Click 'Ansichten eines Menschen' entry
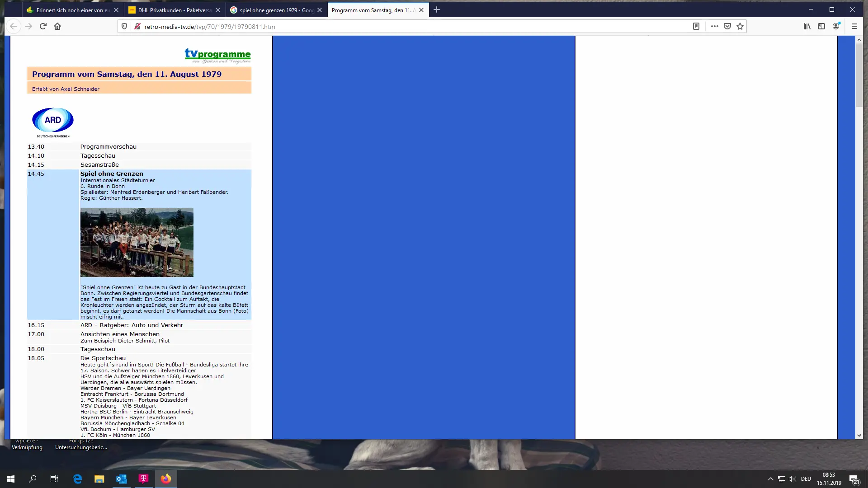Image resolution: width=868 pixels, height=488 pixels. 120,334
